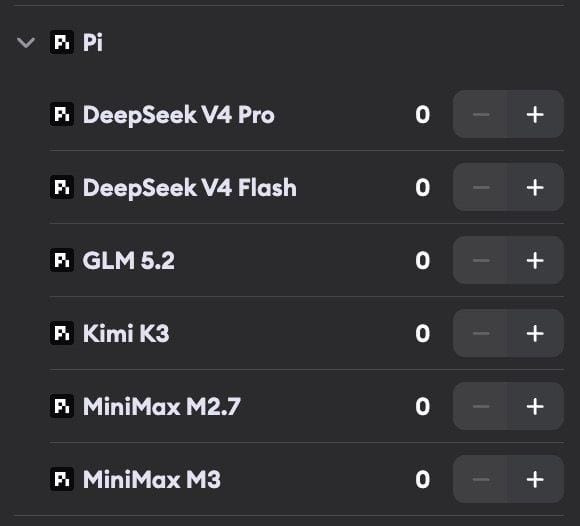Viewport: 580px width, 526px height.
Task: Click the DeepSeek V4 Pro row icon
Action: pyautogui.click(x=62, y=114)
